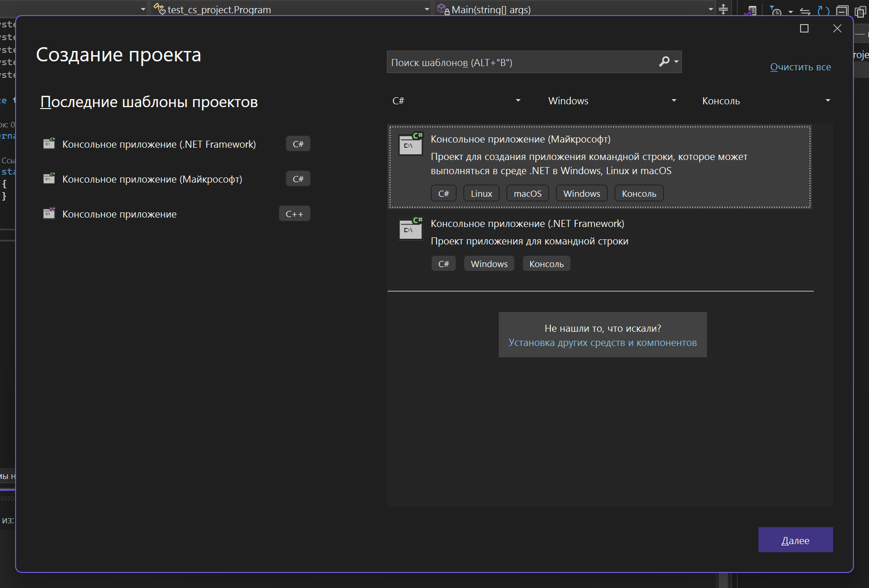The height and width of the screenshot is (588, 869).
Task: Choose 'Консольное приложение (Майкрософт)' in results list
Action: 600,167
